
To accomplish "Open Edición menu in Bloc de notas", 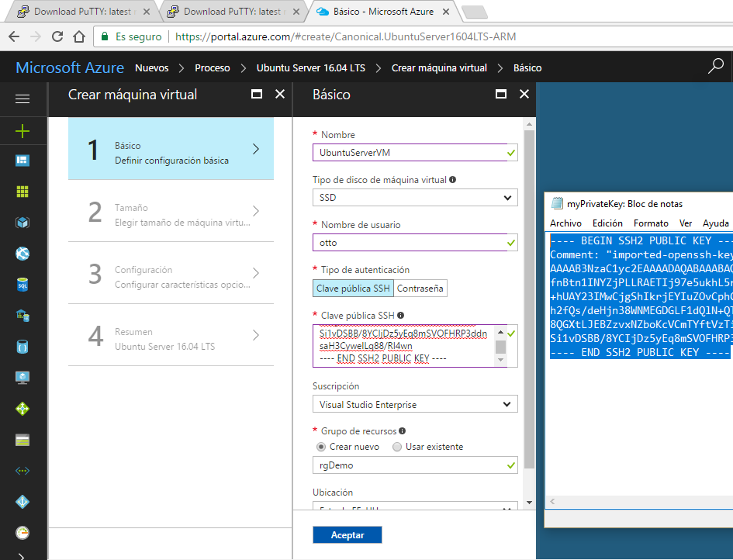I will 607,223.
